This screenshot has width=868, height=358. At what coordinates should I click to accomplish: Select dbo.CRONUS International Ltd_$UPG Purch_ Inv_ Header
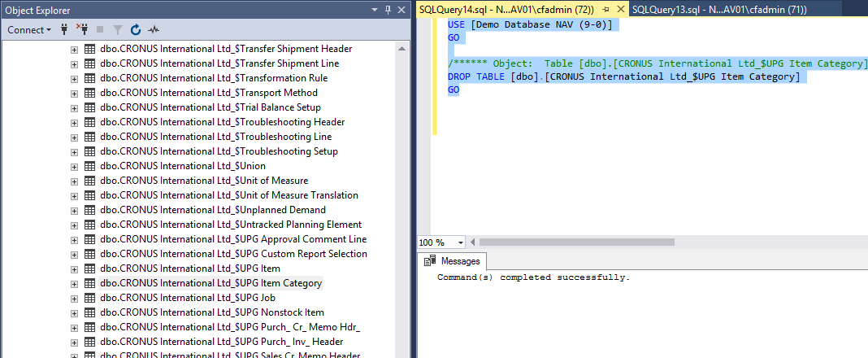pyautogui.click(x=221, y=342)
